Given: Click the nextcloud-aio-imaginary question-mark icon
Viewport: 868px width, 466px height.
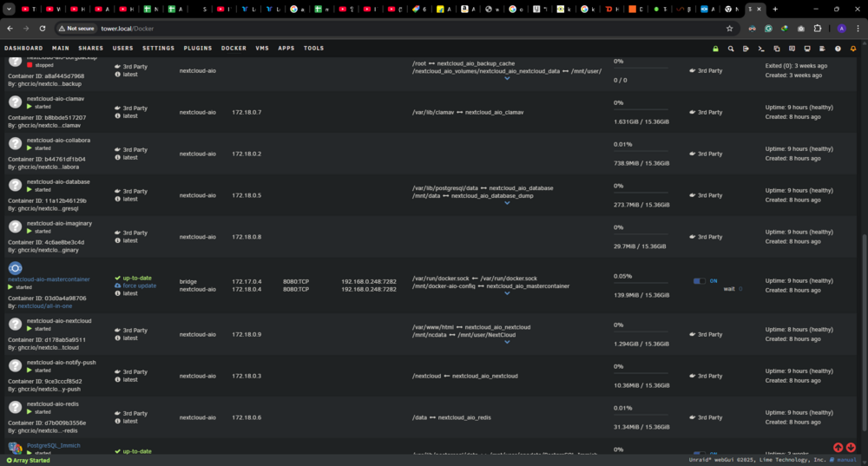Looking at the screenshot, I should (15, 226).
